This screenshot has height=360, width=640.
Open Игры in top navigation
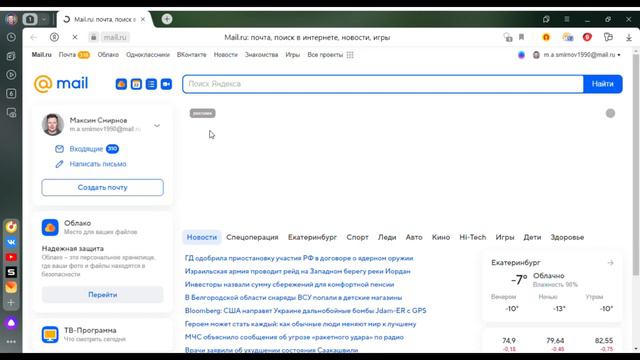pos(292,55)
